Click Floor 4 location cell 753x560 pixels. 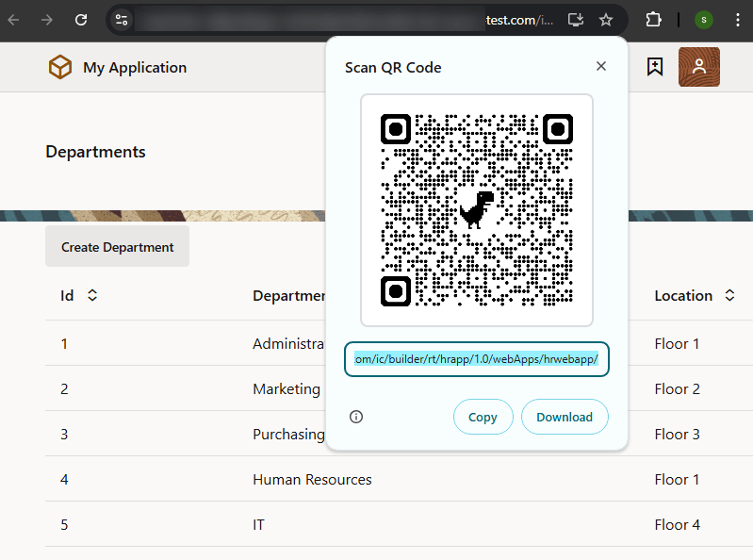(x=677, y=524)
